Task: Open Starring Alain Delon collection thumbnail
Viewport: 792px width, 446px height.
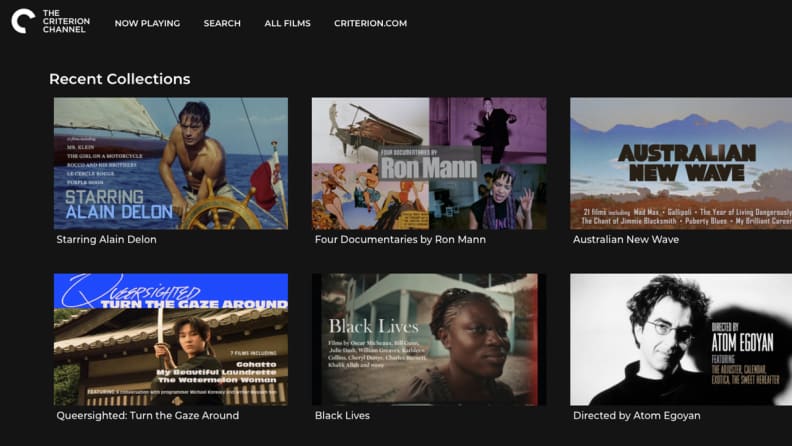Action: coord(171,163)
